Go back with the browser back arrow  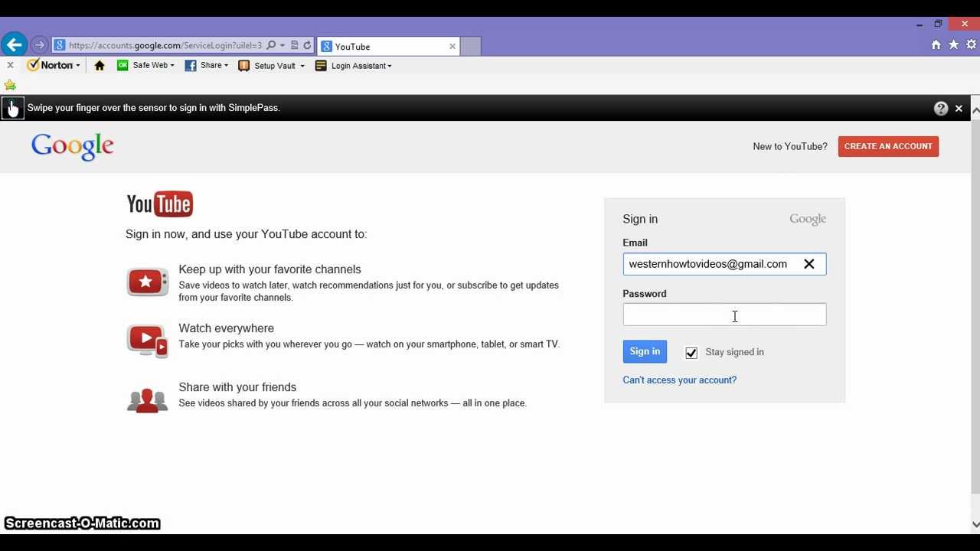tap(14, 45)
